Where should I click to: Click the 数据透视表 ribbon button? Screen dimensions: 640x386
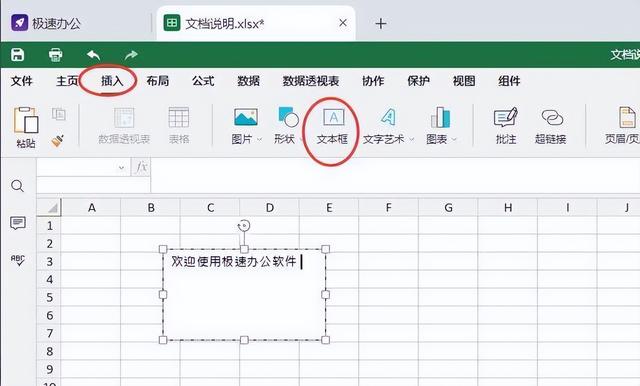(124, 126)
